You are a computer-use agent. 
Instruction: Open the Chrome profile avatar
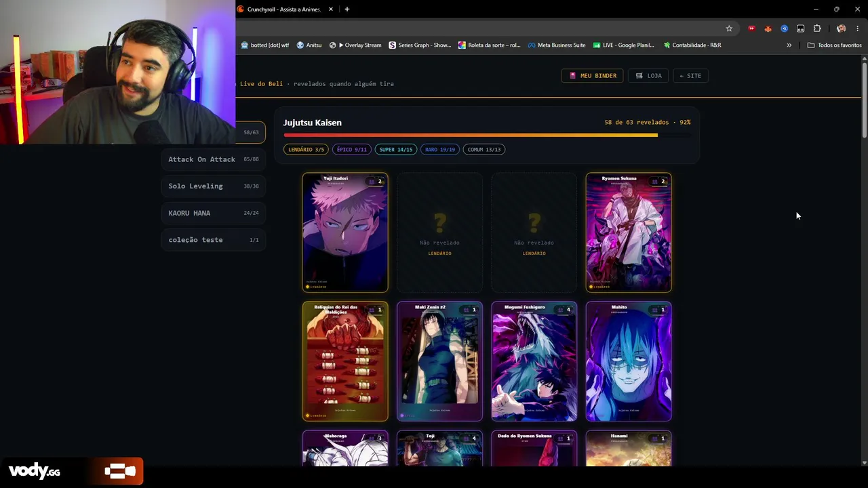(841, 28)
